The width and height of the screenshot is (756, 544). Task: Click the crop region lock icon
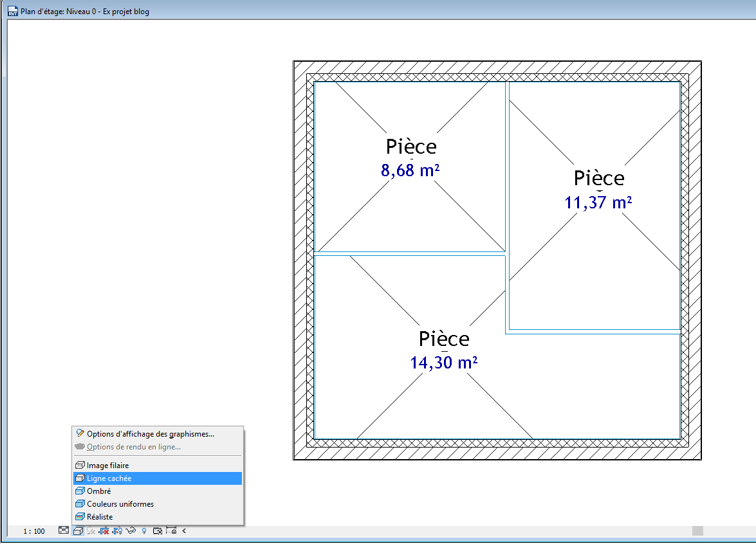click(x=171, y=531)
